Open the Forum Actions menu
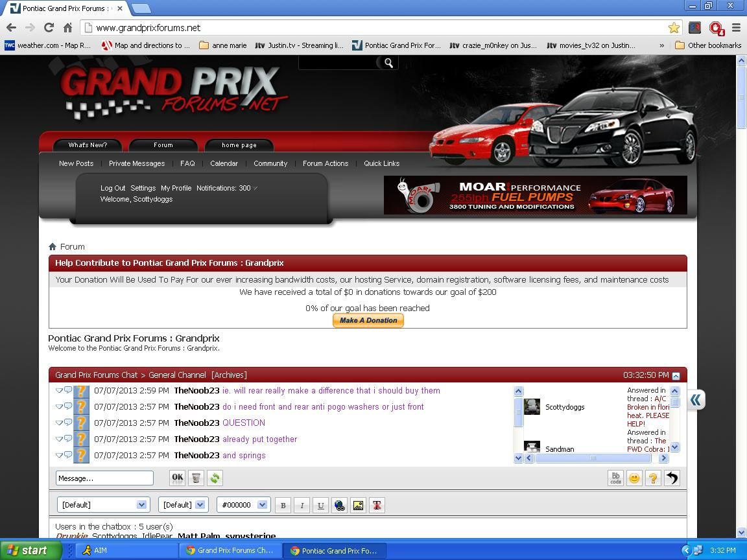 [x=326, y=163]
